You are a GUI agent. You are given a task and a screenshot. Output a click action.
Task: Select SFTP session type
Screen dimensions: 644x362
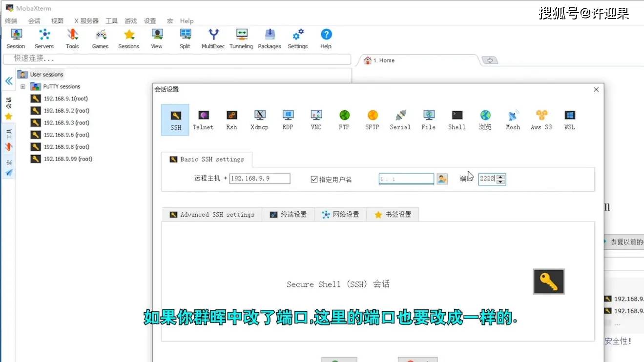(x=373, y=120)
